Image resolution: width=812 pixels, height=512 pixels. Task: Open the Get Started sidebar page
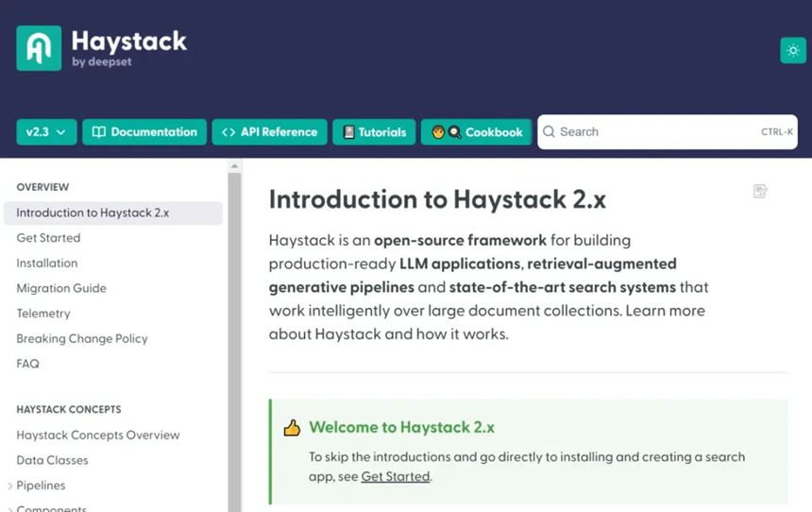click(x=48, y=238)
